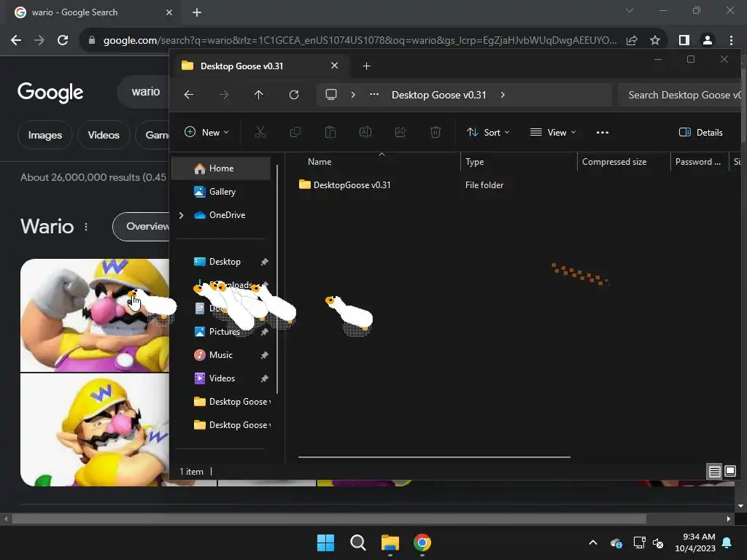Viewport: 747px width, 560px height.
Task: Click the Chrome horizontal scrollbar
Action: point(329,518)
